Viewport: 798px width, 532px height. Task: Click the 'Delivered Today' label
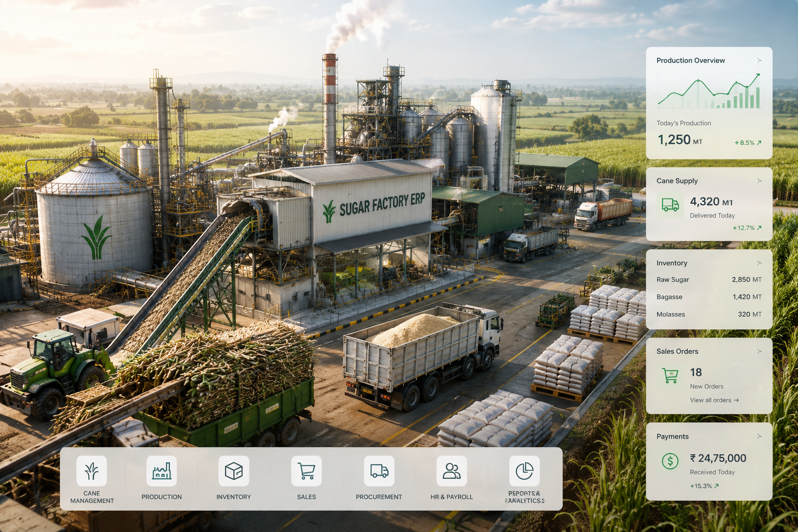712,216
